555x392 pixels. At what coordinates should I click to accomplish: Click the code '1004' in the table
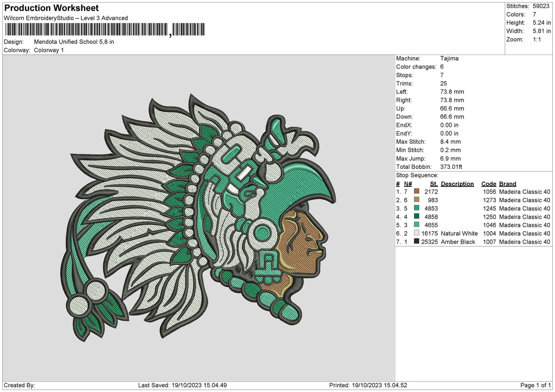(x=489, y=233)
